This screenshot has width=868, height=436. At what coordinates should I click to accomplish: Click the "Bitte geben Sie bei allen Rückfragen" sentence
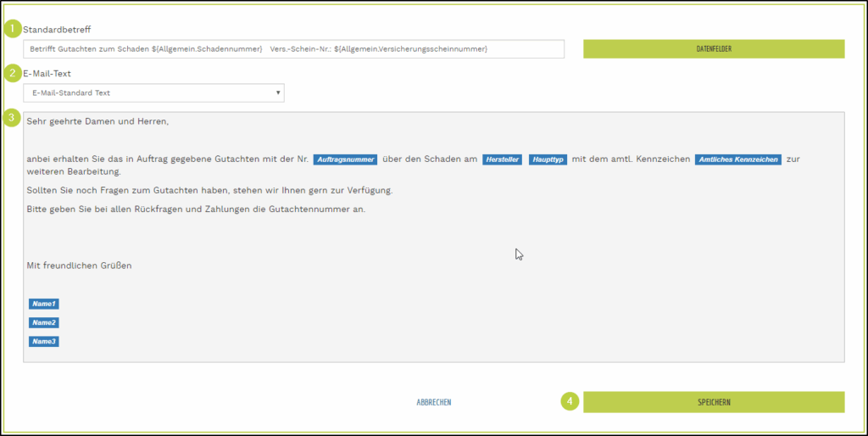pyautogui.click(x=196, y=209)
